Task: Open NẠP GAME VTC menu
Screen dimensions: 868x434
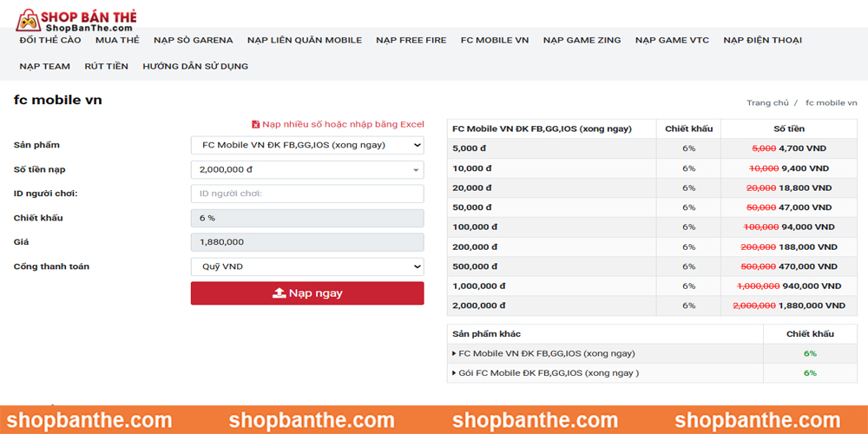Action: point(672,40)
